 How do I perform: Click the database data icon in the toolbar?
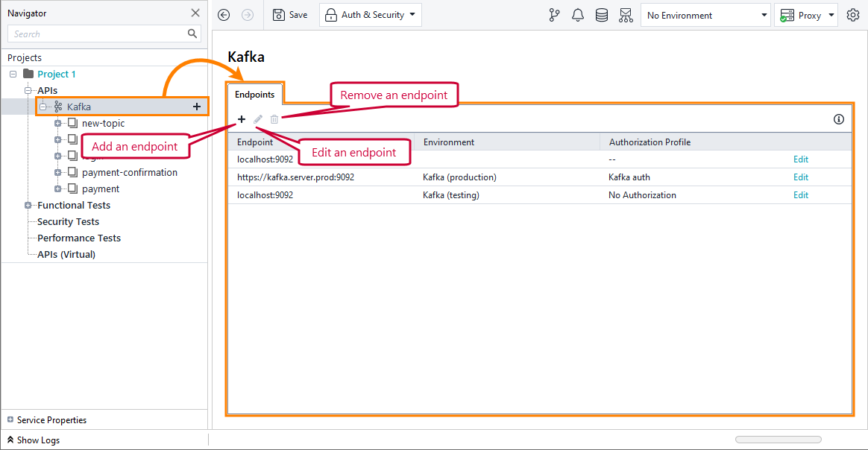coord(602,14)
